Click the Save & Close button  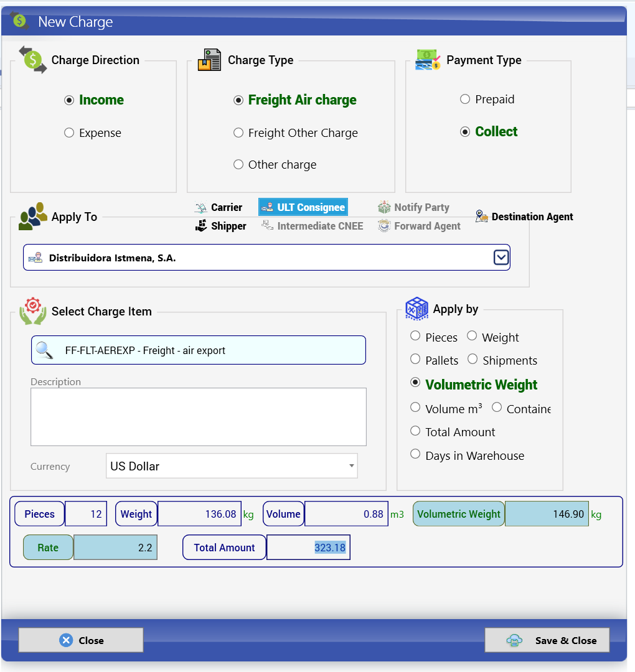pyautogui.click(x=547, y=640)
